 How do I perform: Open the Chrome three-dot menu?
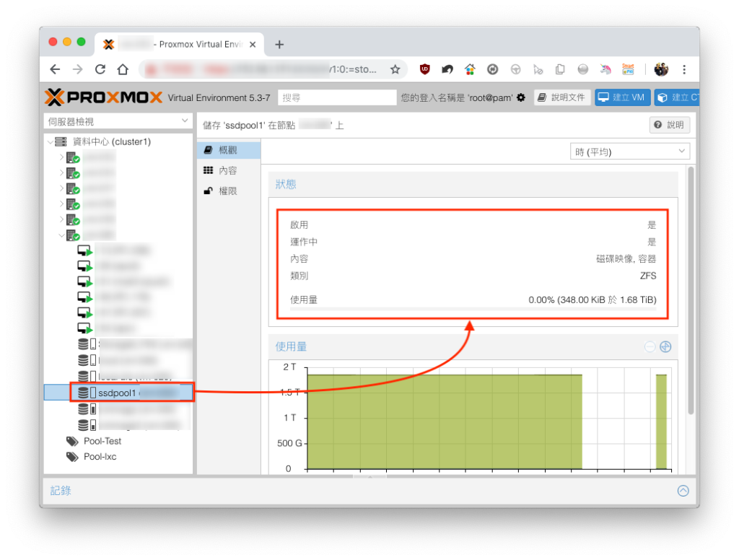coord(684,69)
